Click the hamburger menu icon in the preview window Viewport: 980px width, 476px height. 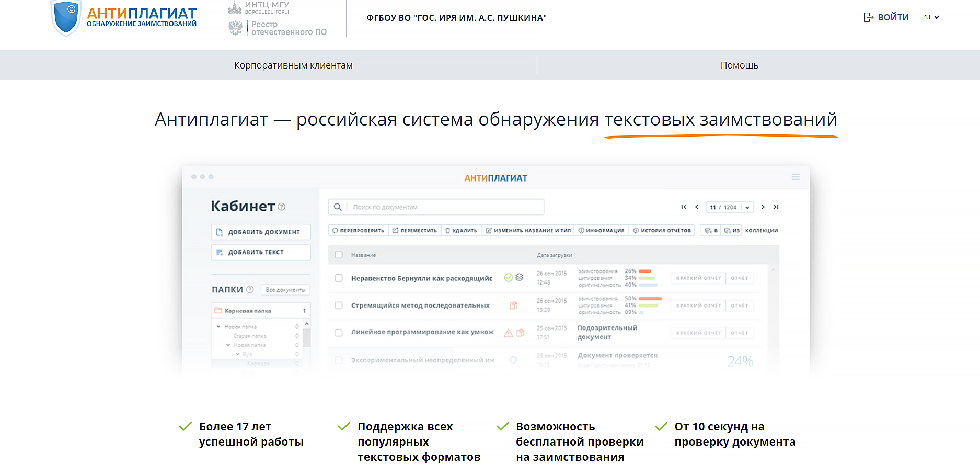point(795,177)
